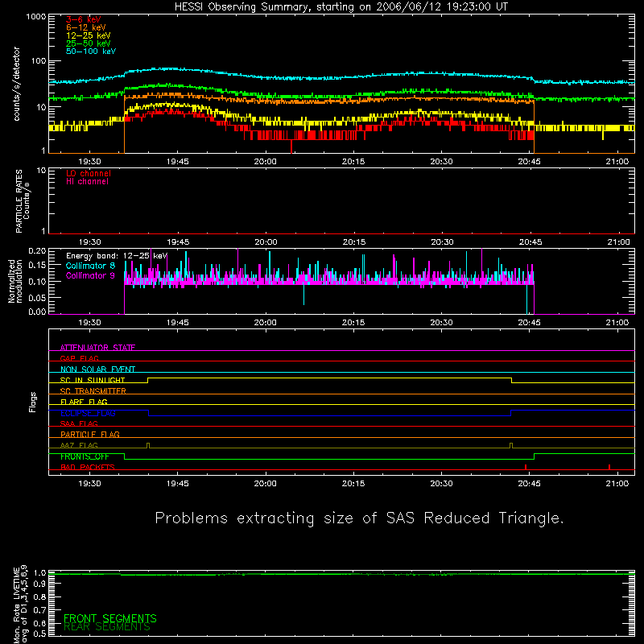Click the ECLIPSE FLAG label
Viewport: 644px width, 644px height.
pos(88,413)
